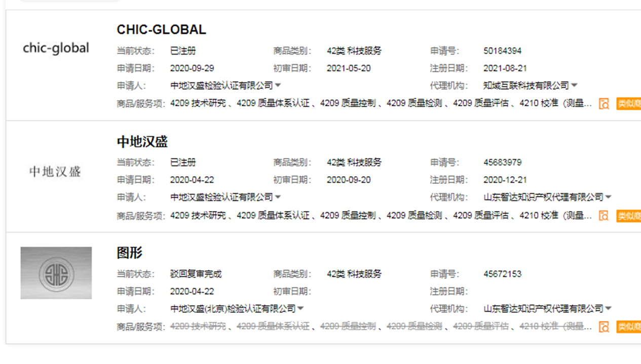The height and width of the screenshot is (364, 641).
Task: Expand applicant dropdown for CHIC-GLOBAL trademark
Action: click(x=278, y=86)
